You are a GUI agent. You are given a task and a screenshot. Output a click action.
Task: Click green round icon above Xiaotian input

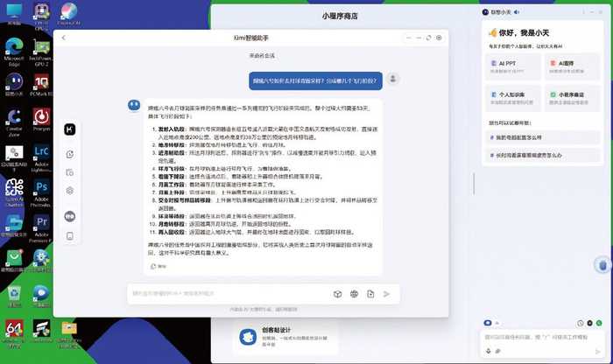(599, 323)
